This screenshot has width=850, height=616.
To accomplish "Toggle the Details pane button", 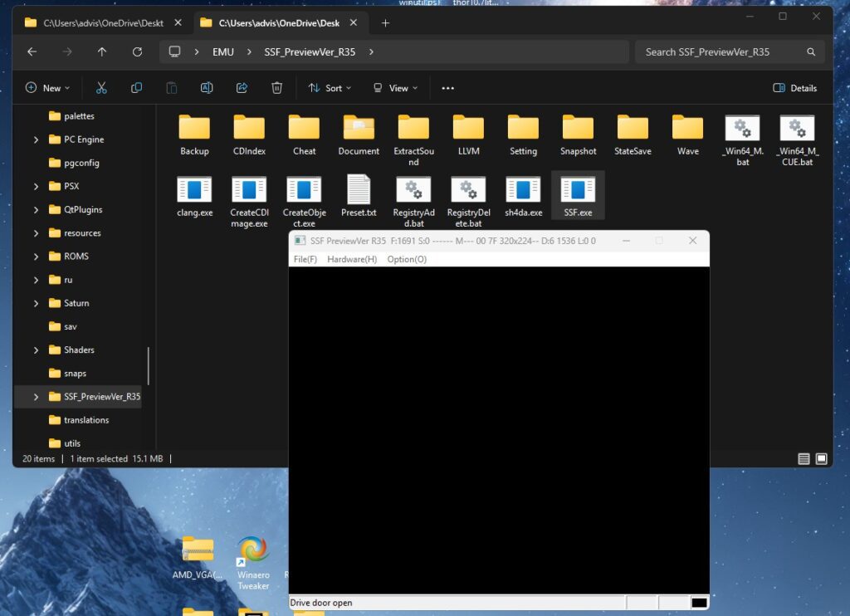I will [x=794, y=88].
